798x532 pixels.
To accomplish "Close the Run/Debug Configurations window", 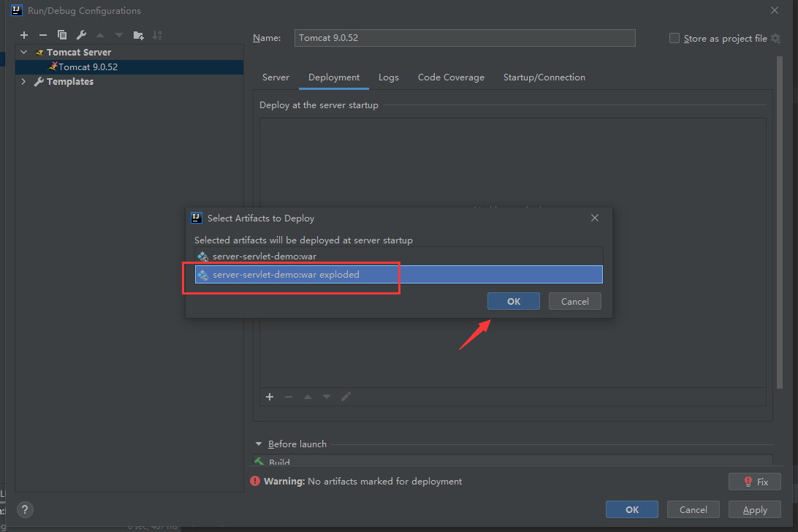I will 775,10.
